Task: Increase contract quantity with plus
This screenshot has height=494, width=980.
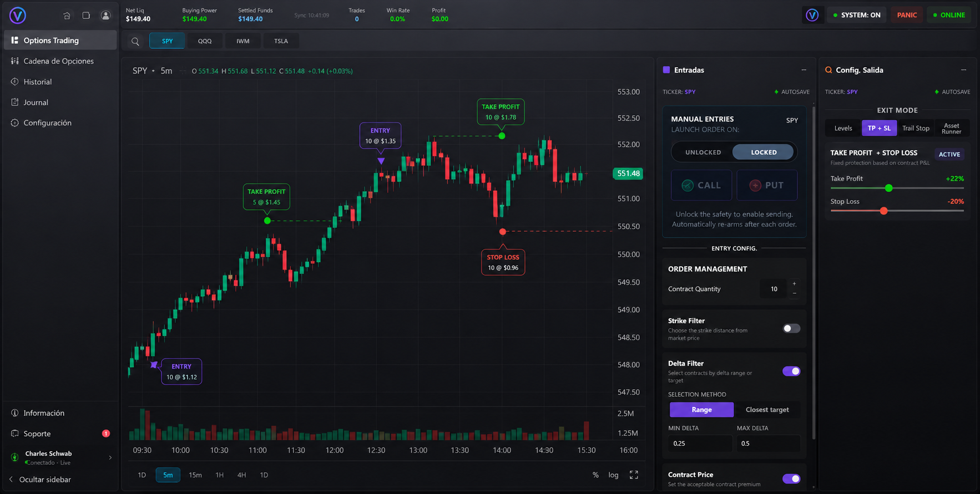Action: (794, 284)
